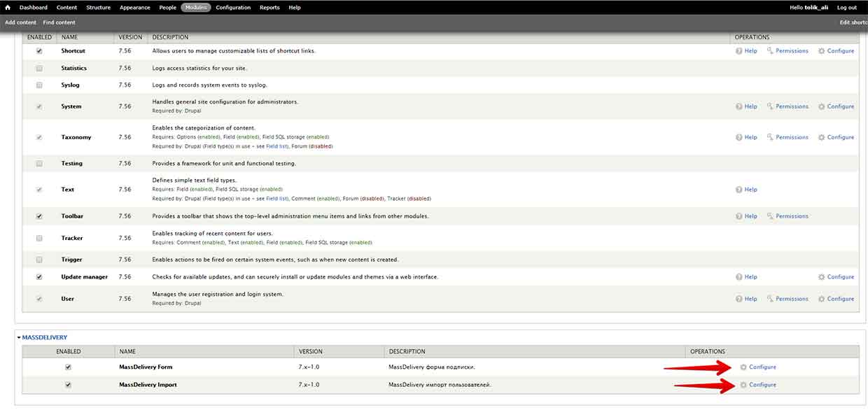Collapse the MASSDELIVERY fieldset
The height and width of the screenshot is (410, 868).
43,338
